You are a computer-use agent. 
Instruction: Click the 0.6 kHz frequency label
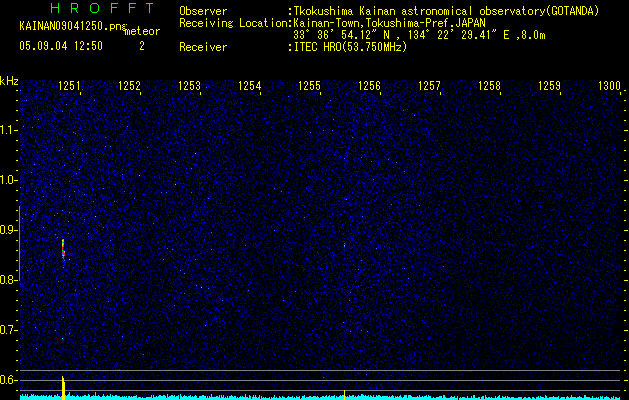point(7,380)
